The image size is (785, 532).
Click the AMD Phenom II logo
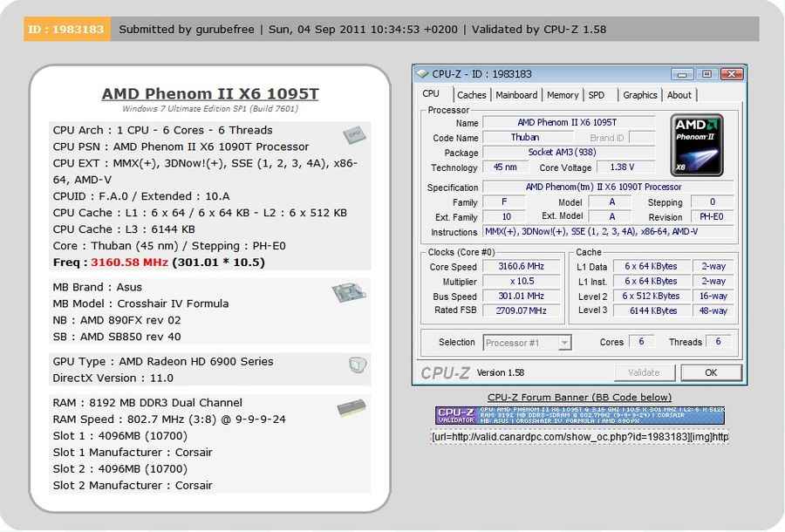coord(698,145)
